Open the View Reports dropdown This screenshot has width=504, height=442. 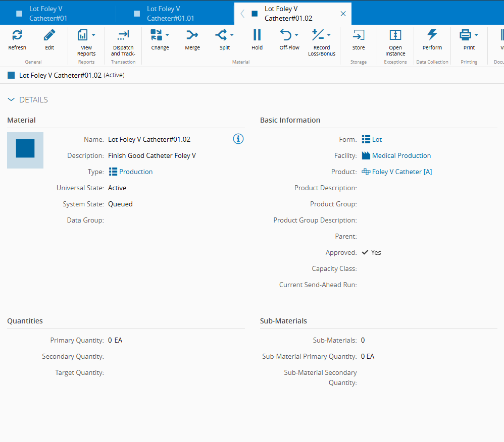pyautogui.click(x=93, y=35)
